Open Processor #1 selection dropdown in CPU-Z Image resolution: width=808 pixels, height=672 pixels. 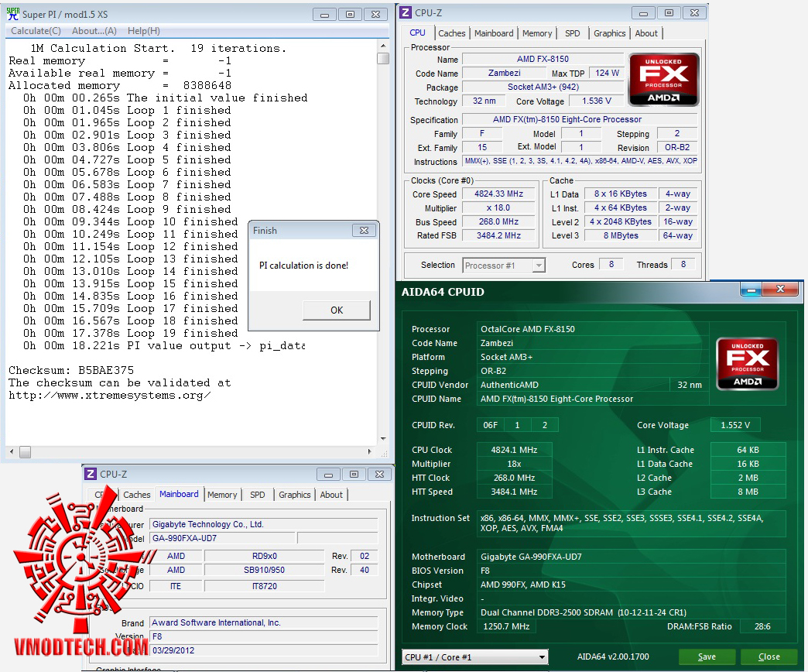point(504,266)
